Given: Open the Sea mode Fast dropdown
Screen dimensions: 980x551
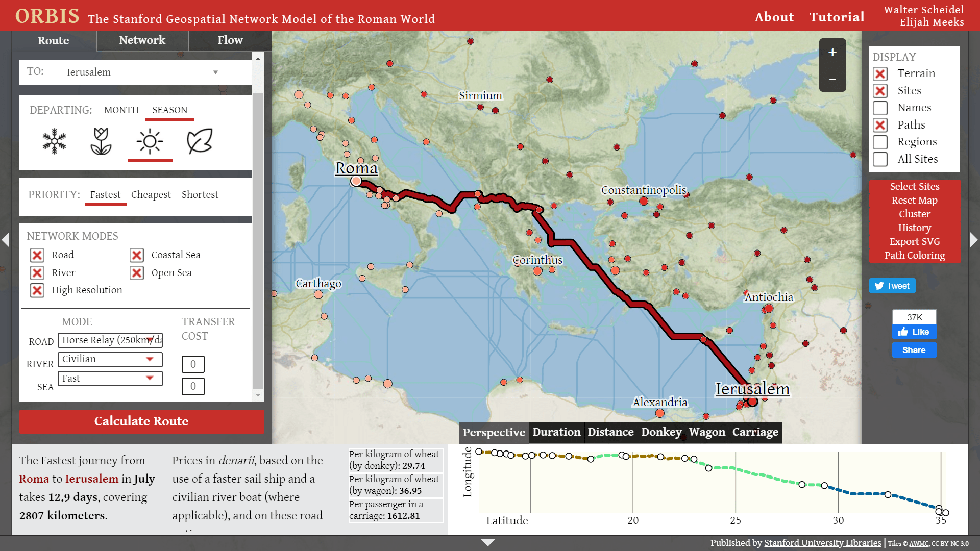Looking at the screenshot, I should point(110,379).
